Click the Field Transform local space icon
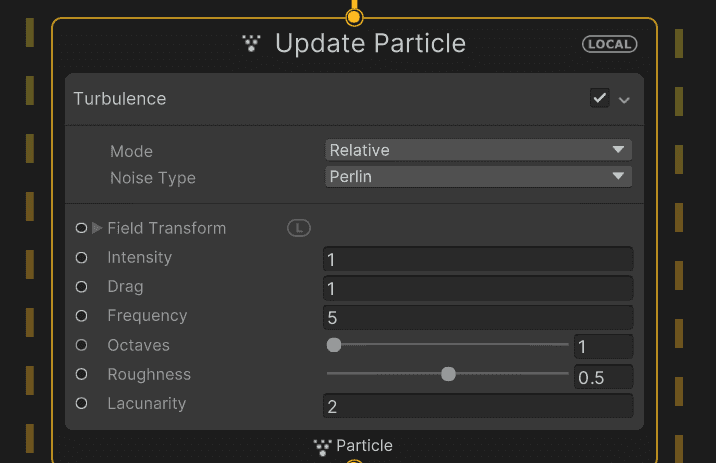Viewport: 716px width, 463px height. coord(299,228)
